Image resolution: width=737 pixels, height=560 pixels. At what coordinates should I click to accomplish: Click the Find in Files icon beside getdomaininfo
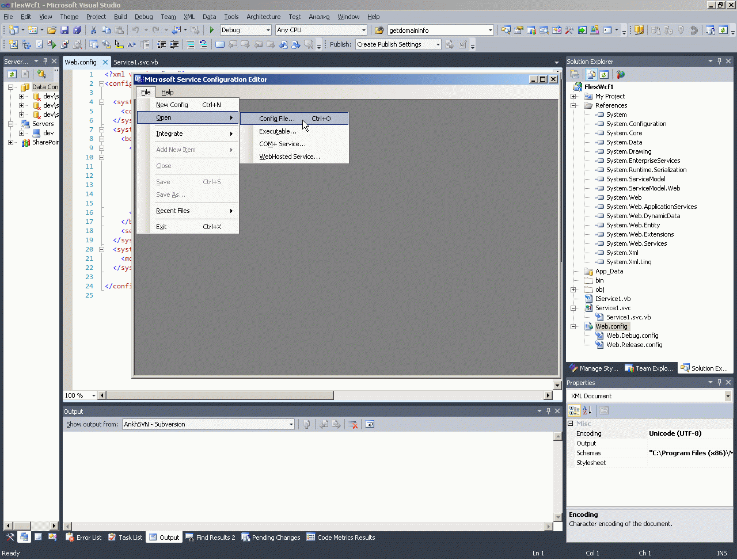pos(379,30)
